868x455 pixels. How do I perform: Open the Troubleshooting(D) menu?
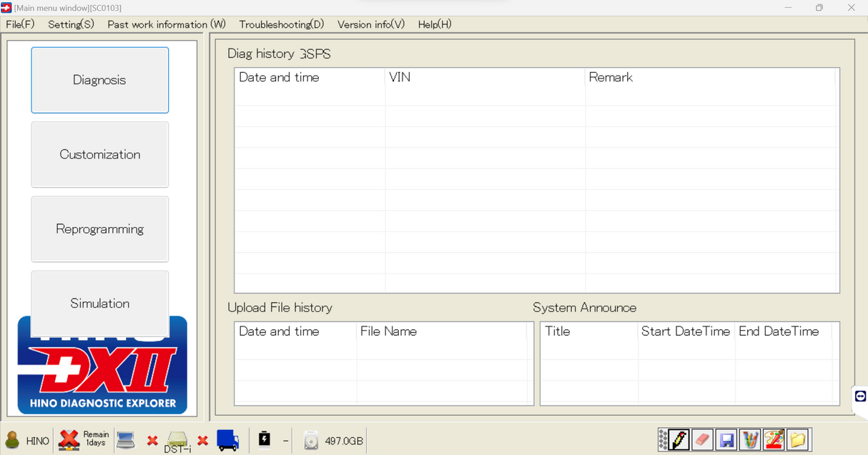point(281,24)
